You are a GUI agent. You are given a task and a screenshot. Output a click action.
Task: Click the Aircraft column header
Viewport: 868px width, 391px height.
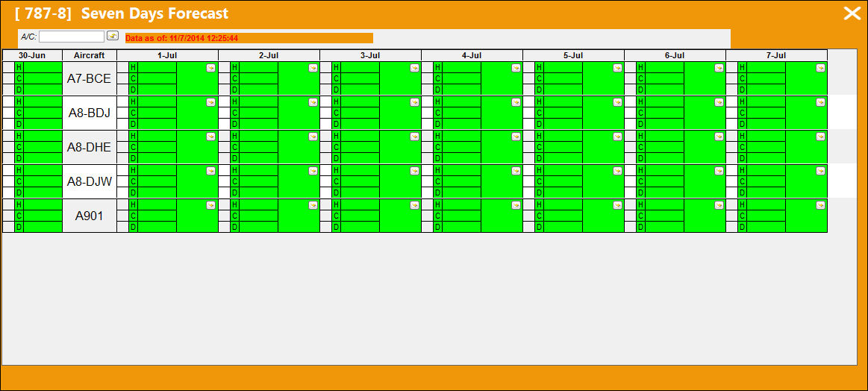point(89,55)
